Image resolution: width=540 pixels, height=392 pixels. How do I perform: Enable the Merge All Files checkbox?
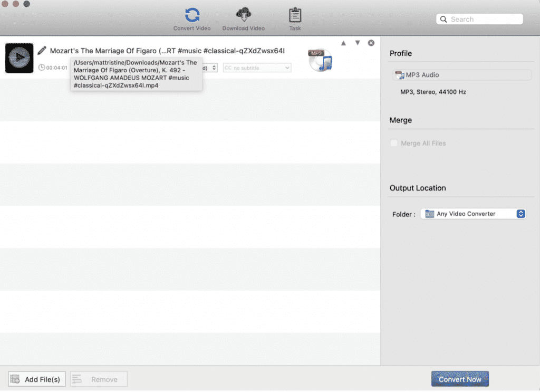[393, 144]
